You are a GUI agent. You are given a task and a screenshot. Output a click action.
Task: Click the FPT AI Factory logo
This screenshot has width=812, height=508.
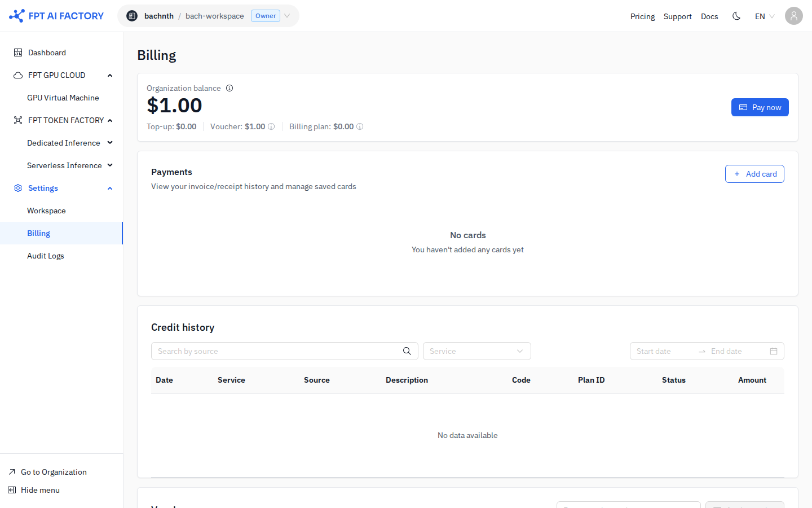(x=56, y=16)
